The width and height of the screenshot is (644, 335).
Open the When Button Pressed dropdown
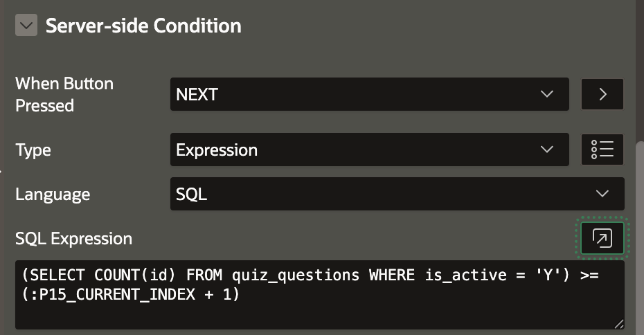(x=369, y=94)
